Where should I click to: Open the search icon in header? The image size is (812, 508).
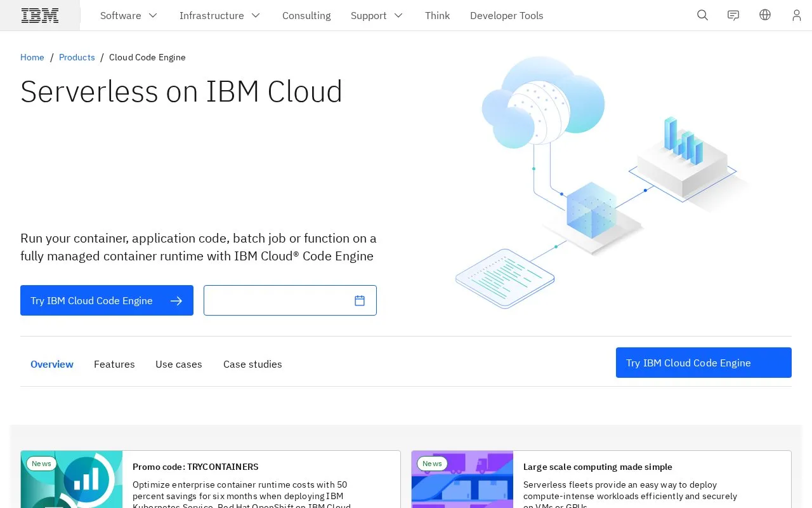click(702, 15)
